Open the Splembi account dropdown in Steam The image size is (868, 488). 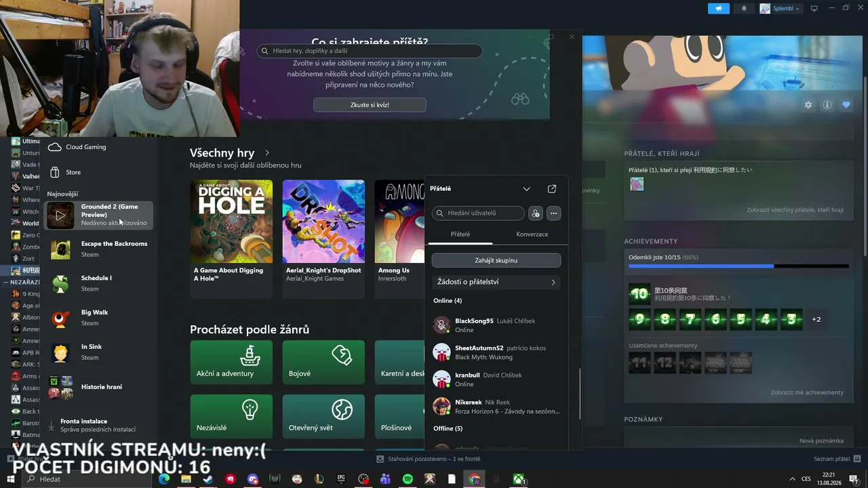coord(780,8)
